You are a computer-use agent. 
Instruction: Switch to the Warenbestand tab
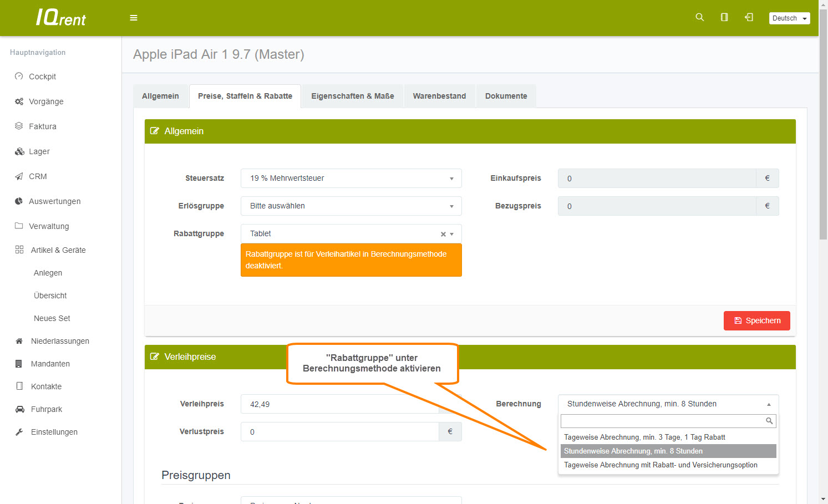coord(439,96)
